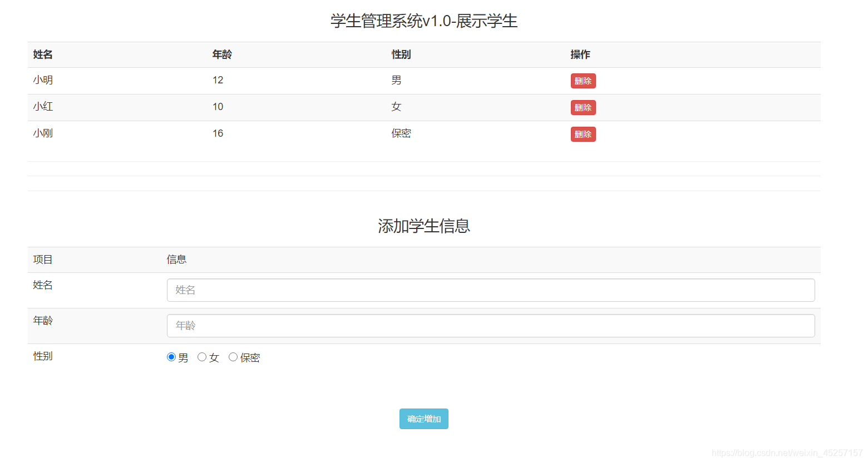Delete the student 小明 row

coord(583,81)
